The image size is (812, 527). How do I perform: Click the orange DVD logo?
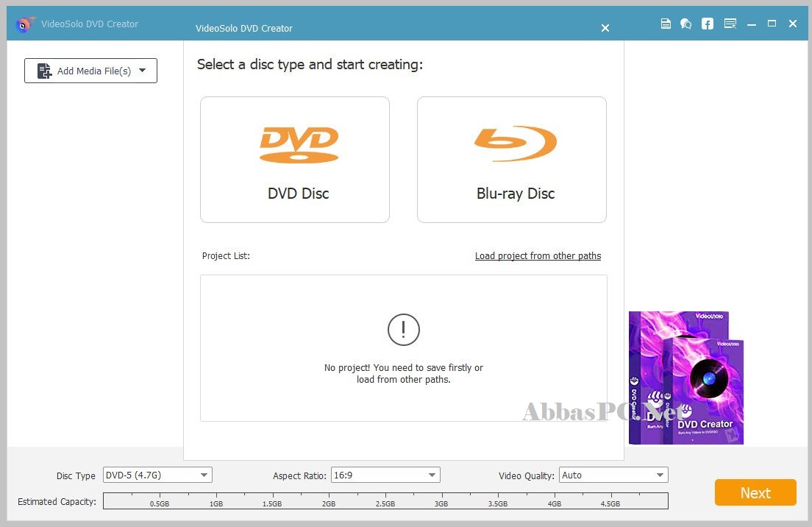point(299,145)
